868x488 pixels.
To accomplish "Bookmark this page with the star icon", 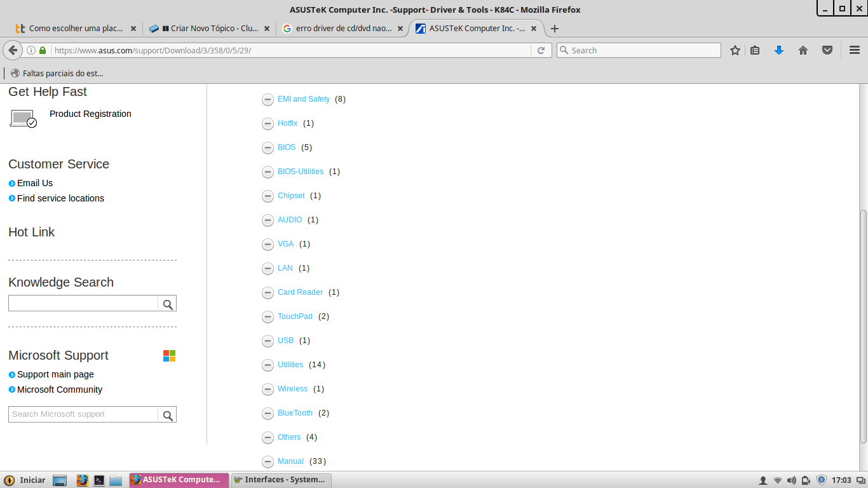I will pos(735,50).
